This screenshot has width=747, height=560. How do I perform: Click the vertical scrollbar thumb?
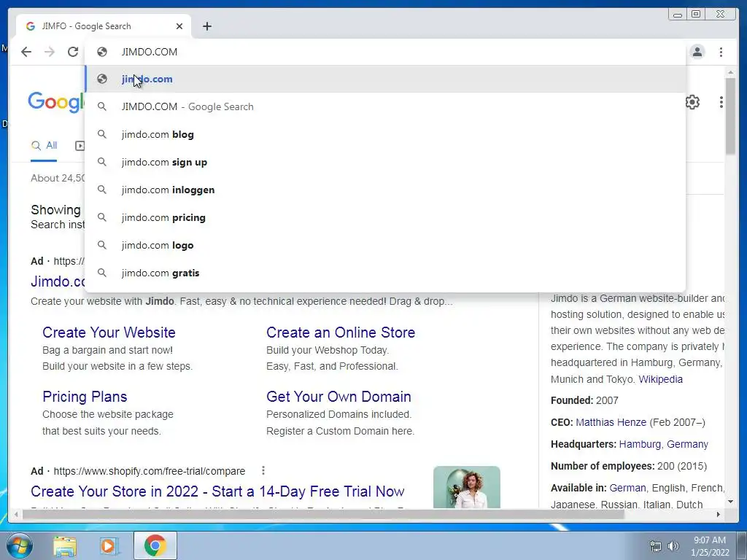pyautogui.click(x=730, y=116)
